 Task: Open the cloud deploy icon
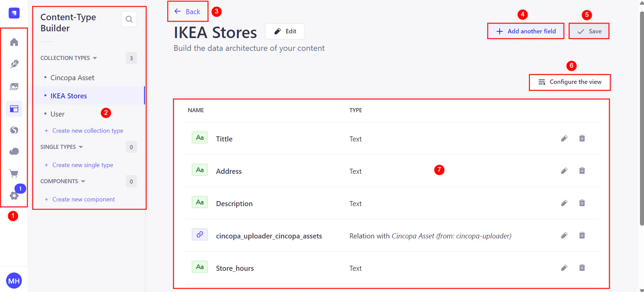(14, 152)
